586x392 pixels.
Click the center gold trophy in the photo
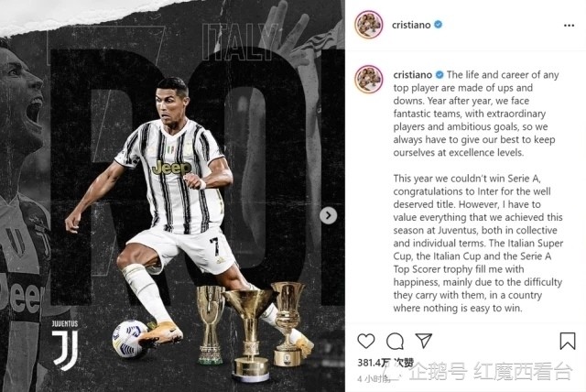(x=250, y=333)
